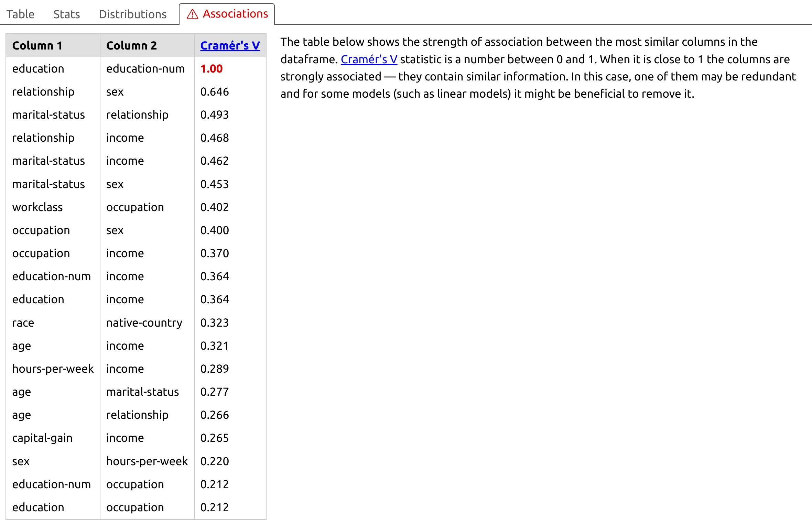Select the 0.453 value cell

pyautogui.click(x=215, y=184)
